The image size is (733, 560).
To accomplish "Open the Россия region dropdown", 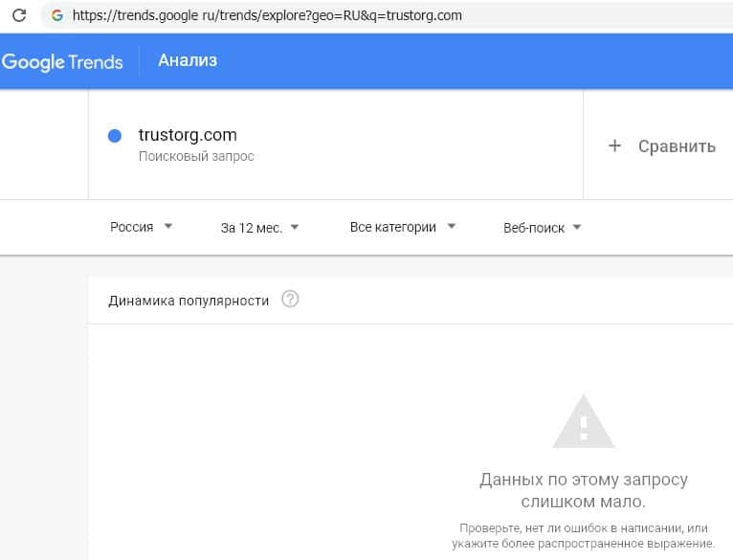I will coord(141,227).
